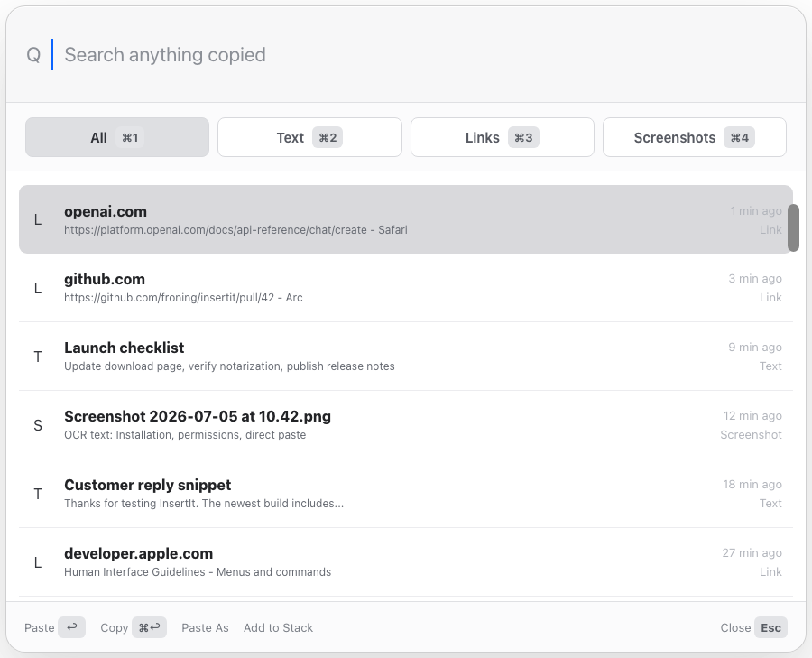Show only Links items
The height and width of the screenshot is (658, 812).
(x=503, y=137)
